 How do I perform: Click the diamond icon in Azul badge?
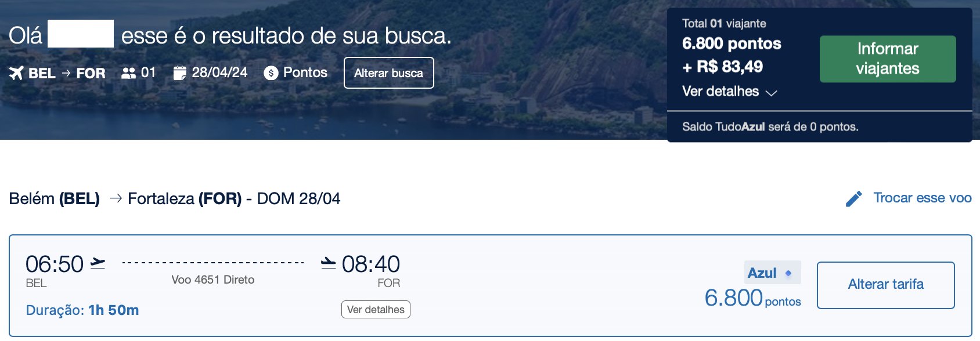[788, 273]
